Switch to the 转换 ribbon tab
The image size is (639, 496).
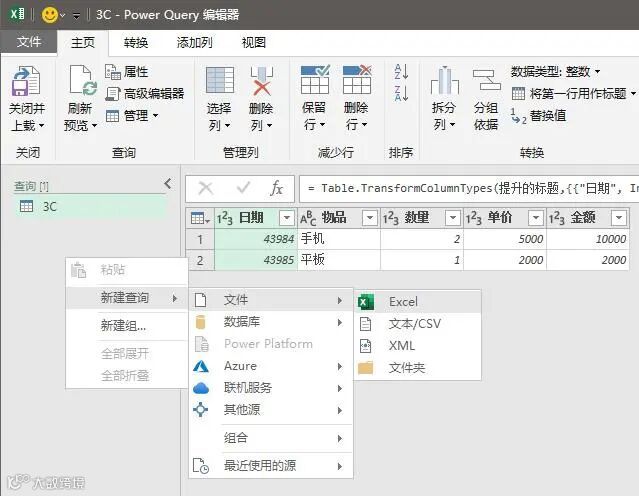[x=136, y=42]
